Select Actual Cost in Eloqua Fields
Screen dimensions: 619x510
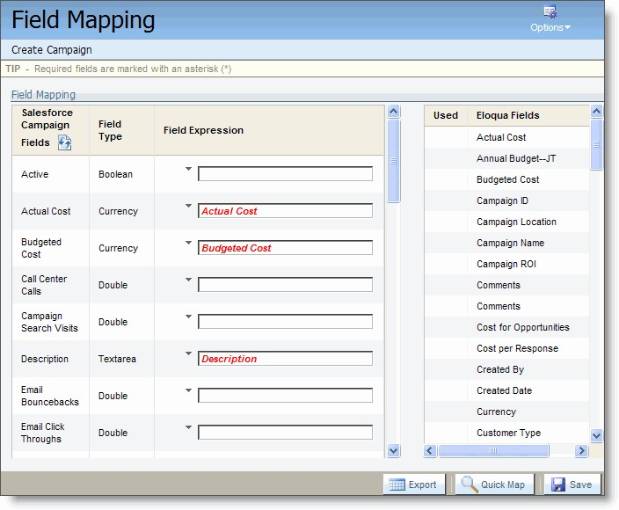click(x=501, y=137)
